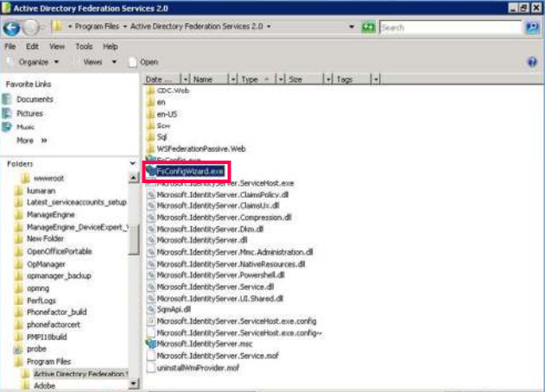Sort by the Size column header

click(x=305, y=79)
